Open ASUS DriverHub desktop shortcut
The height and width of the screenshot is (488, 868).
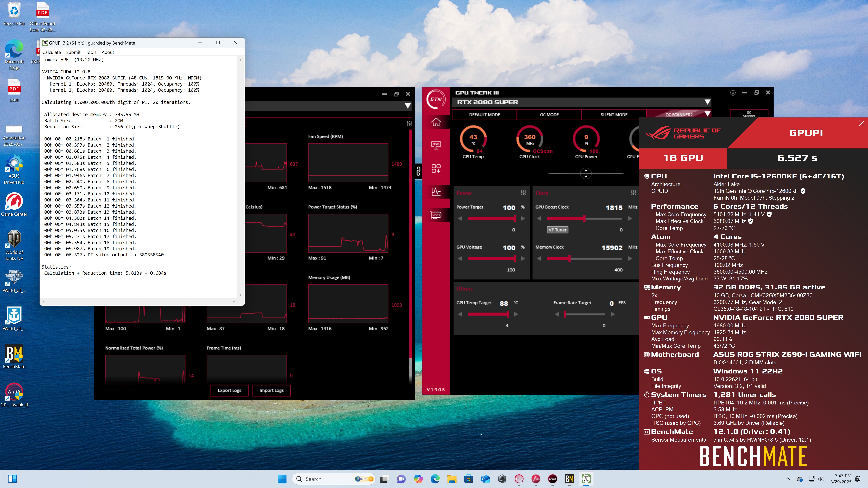(14, 169)
